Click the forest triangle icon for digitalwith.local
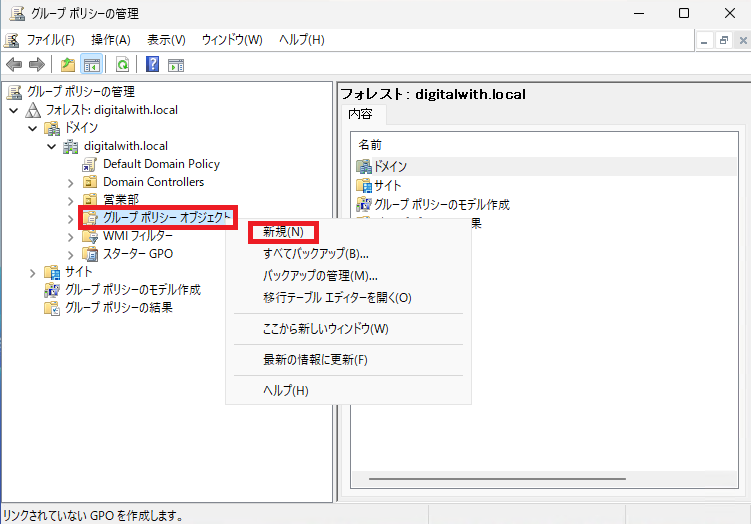 (33, 110)
